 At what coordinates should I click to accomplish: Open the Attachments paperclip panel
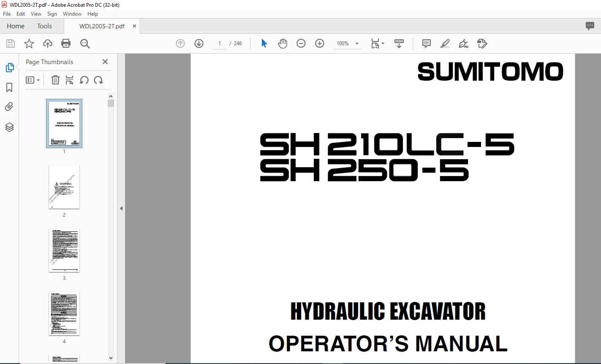pos(9,107)
